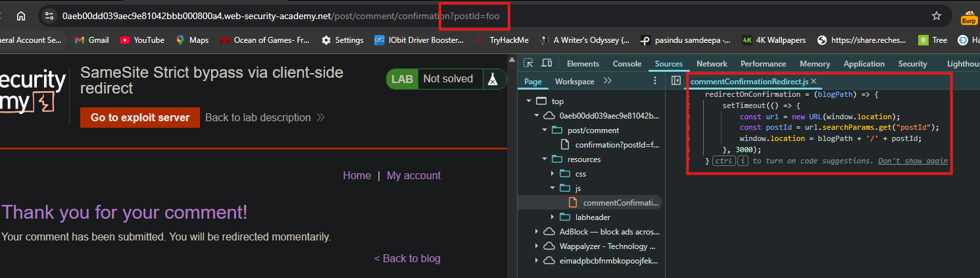Click the LAB Not solved badge

[x=447, y=79]
